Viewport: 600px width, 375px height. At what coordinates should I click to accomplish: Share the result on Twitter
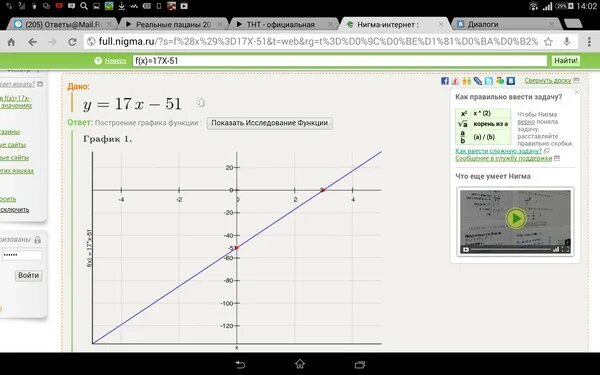[x=489, y=81]
